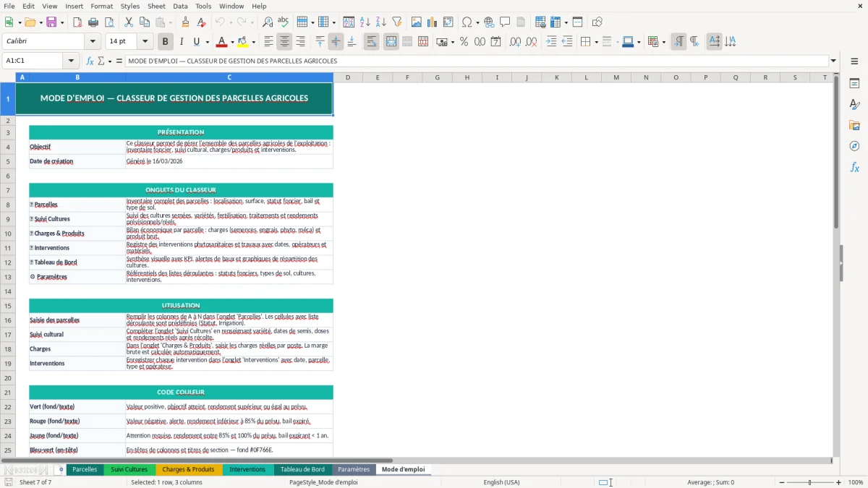Image resolution: width=868 pixels, height=488 pixels.
Task: Click the Export as PDF icon
Action: tap(77, 22)
